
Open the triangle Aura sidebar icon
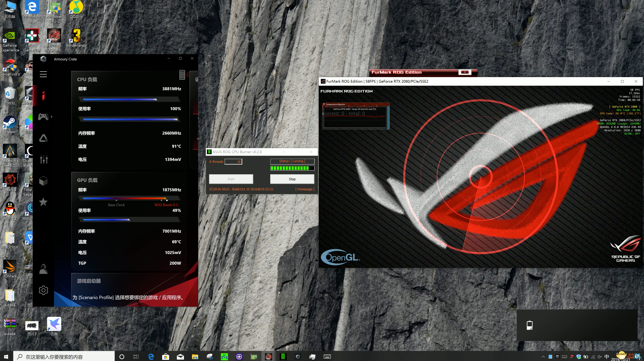tap(43, 138)
